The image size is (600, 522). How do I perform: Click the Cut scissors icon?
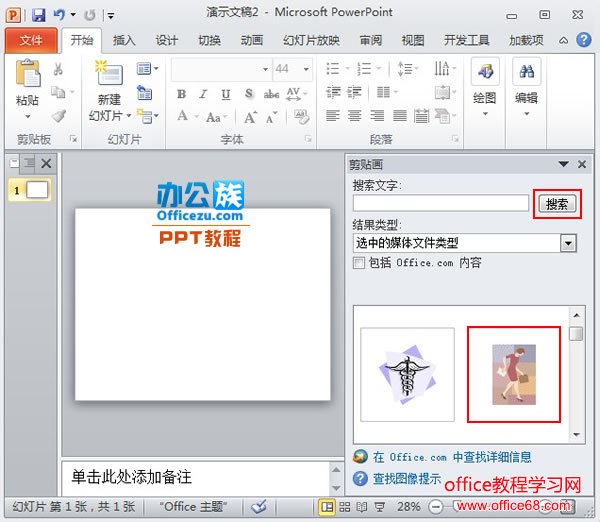click(58, 69)
